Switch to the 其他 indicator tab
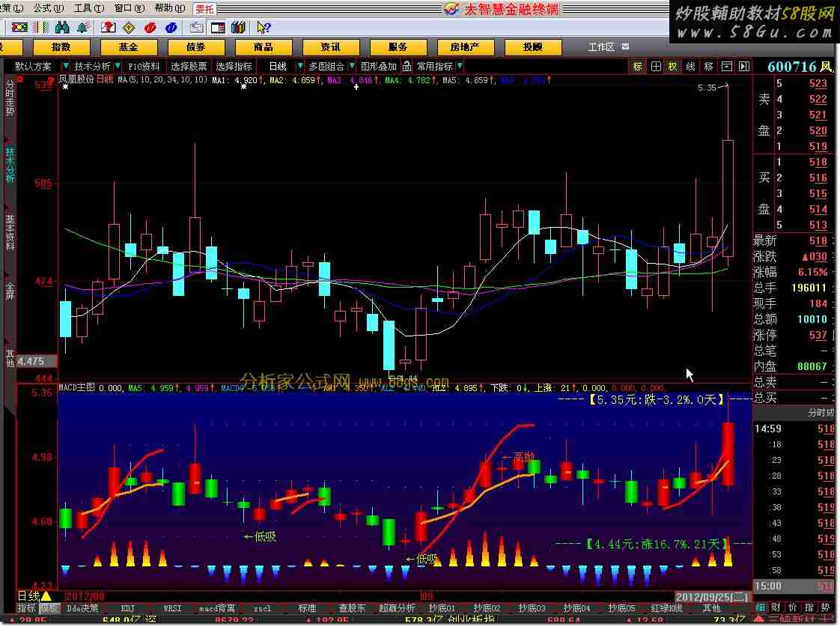This screenshot has height=627, width=840. (x=711, y=608)
